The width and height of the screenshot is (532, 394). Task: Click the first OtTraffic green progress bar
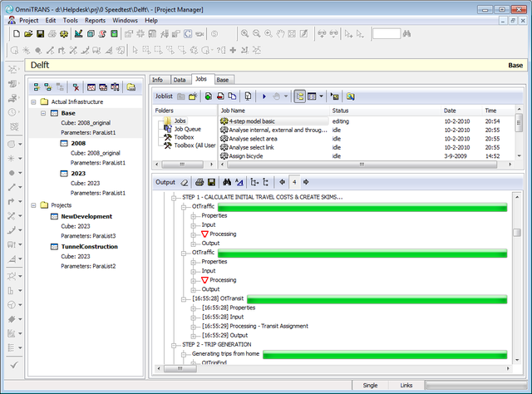(x=362, y=207)
